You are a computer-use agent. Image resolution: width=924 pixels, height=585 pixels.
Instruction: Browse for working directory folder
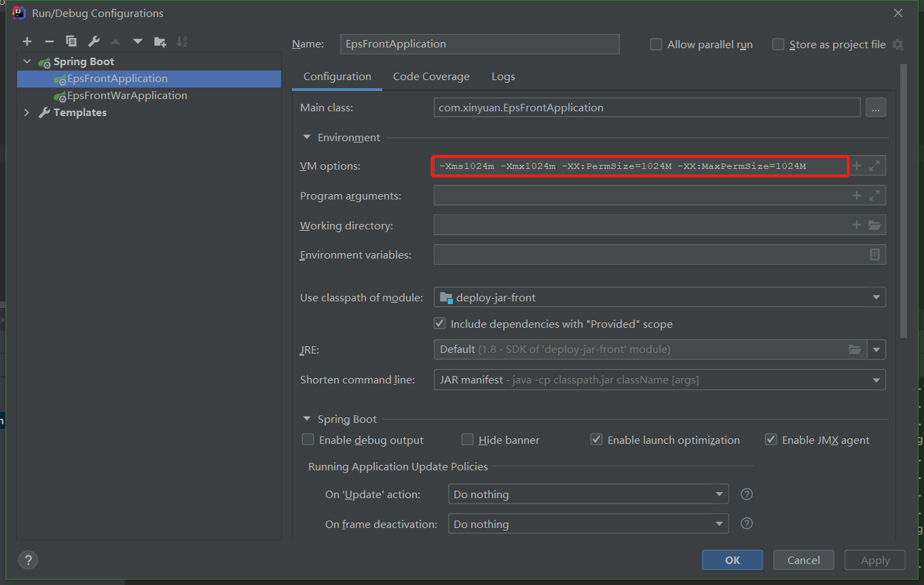click(874, 225)
